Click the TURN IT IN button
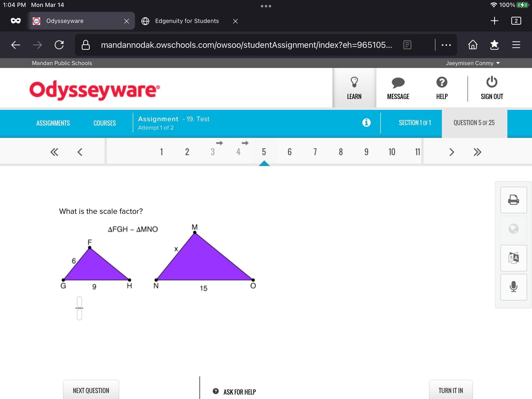 tap(450, 390)
